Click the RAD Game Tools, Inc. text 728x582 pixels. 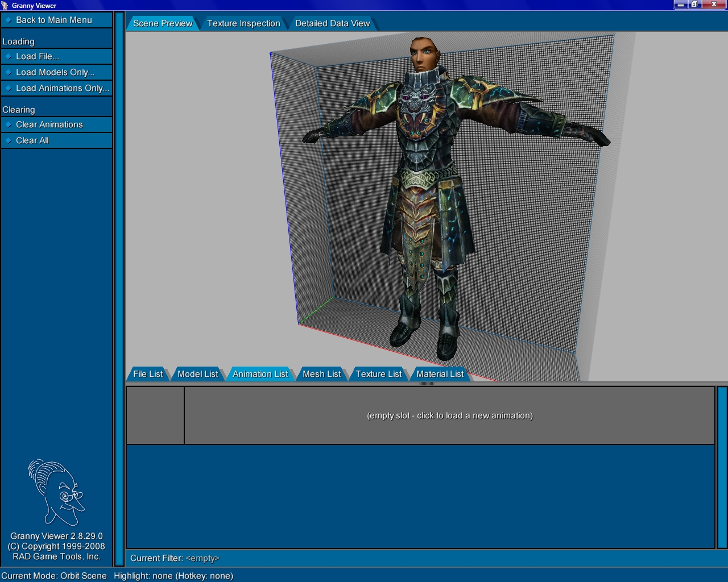coord(56,556)
